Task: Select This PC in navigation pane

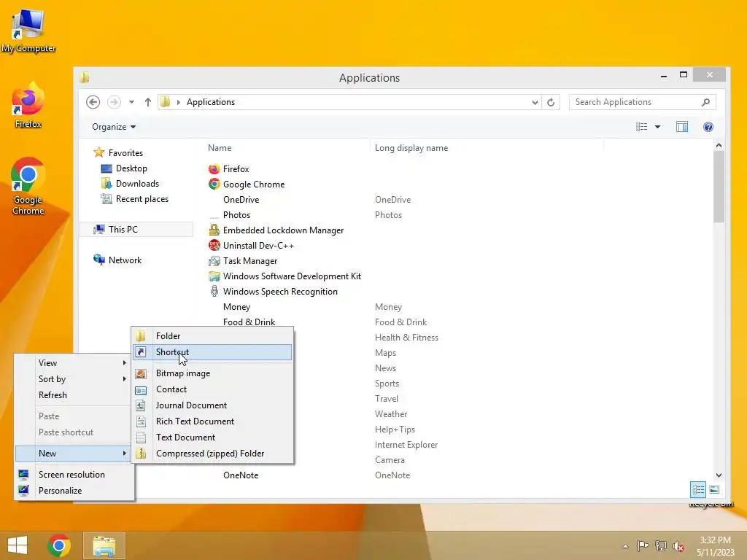Action: point(136,230)
